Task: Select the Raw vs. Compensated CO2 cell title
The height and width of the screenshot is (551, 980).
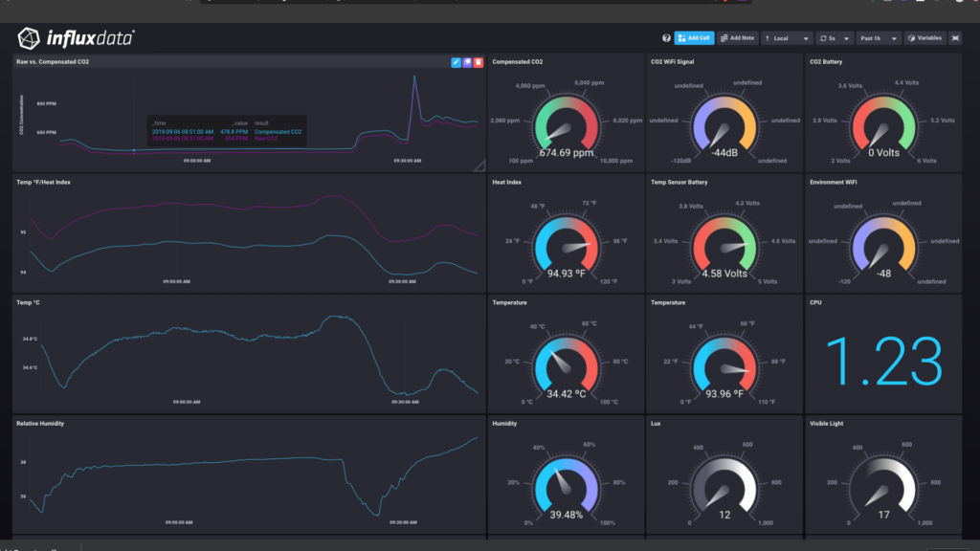Action: [x=55, y=60]
